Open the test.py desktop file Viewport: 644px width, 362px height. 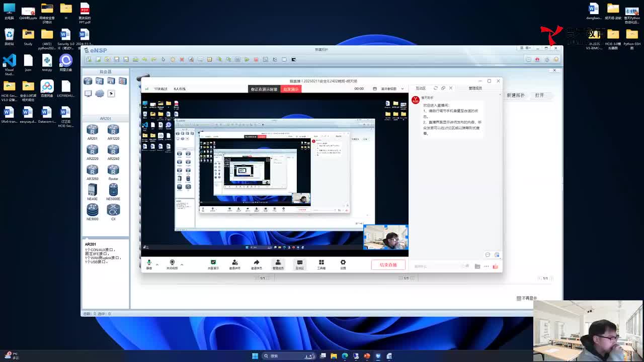47,63
